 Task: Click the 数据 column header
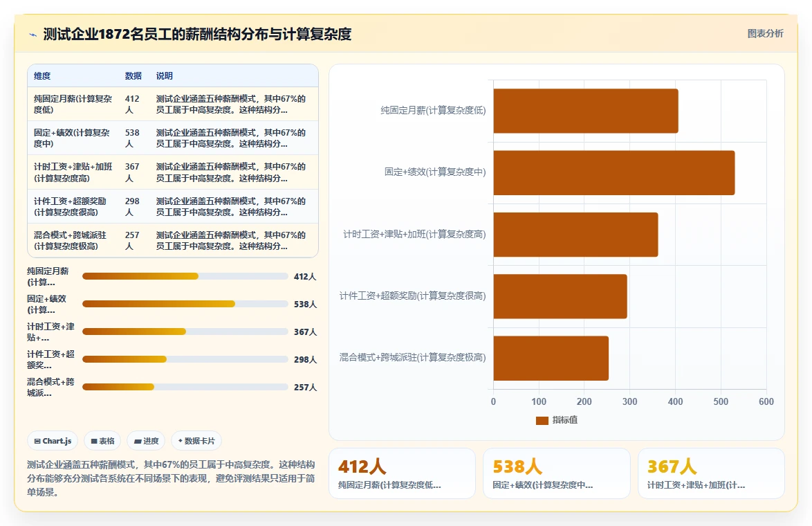(x=133, y=75)
